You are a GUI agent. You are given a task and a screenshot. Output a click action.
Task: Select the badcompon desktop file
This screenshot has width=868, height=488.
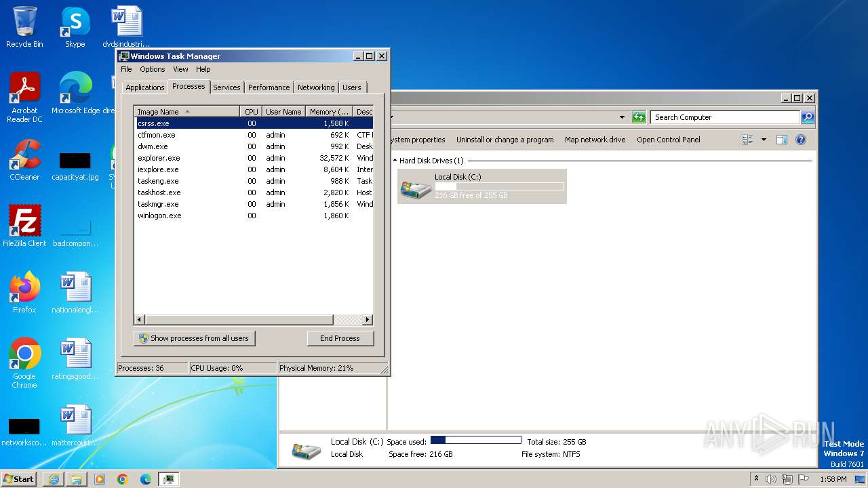click(x=75, y=231)
